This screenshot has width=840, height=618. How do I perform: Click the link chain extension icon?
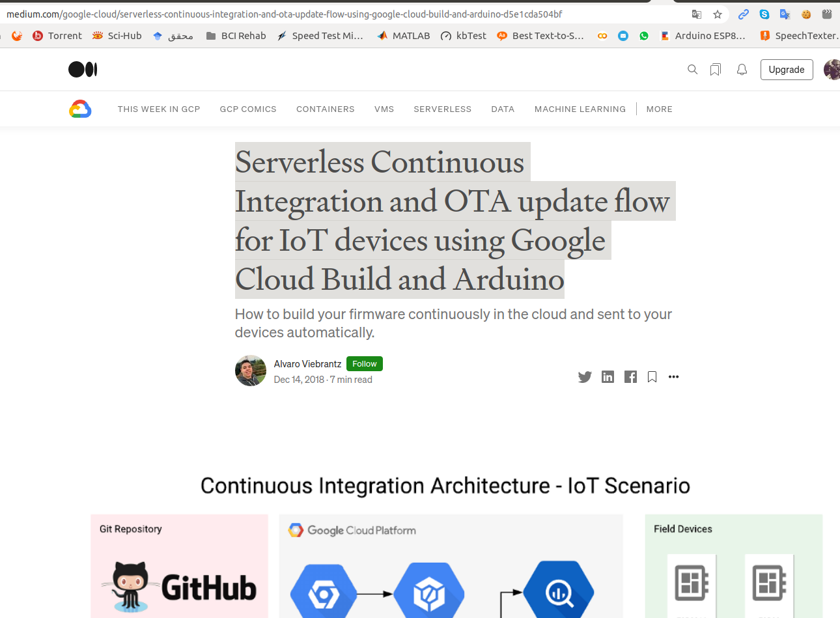[743, 14]
